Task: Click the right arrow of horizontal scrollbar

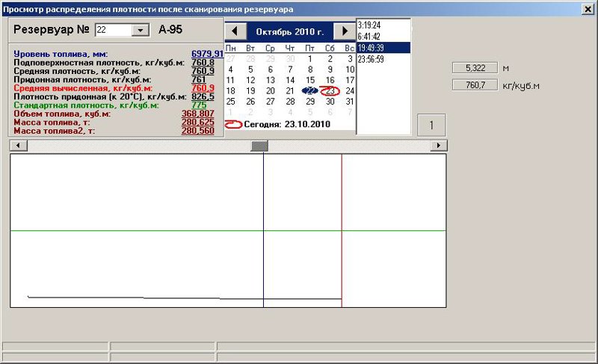Action: (439, 145)
